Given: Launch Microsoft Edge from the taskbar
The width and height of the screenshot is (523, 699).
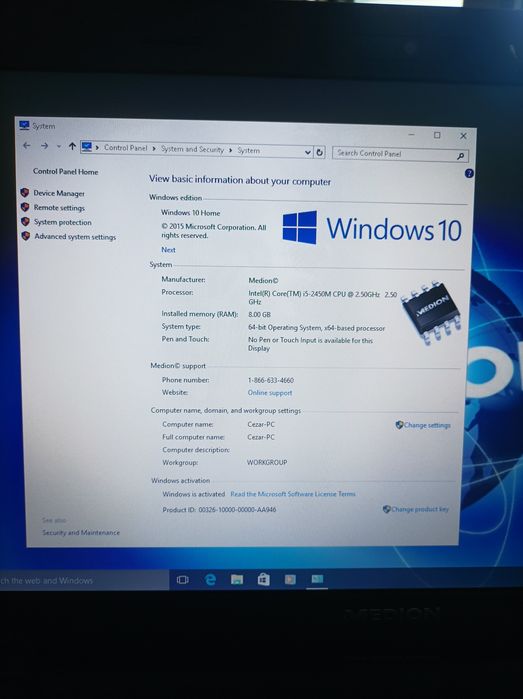Looking at the screenshot, I should (210, 580).
